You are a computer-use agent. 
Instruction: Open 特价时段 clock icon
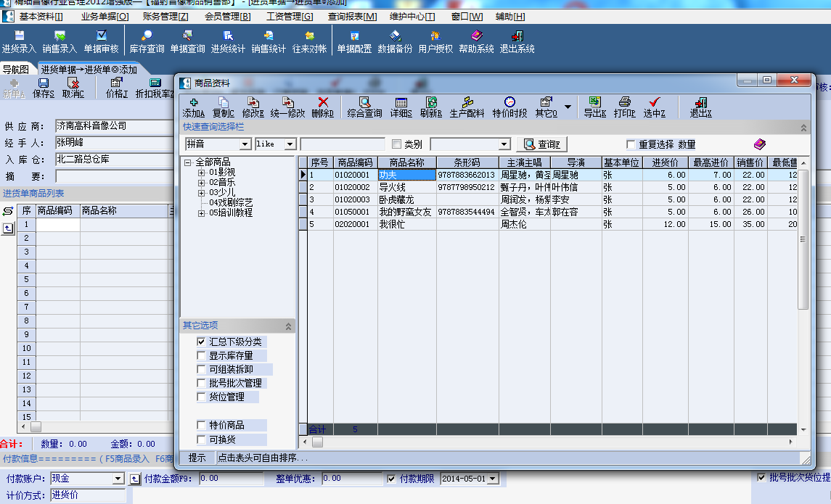[509, 107]
